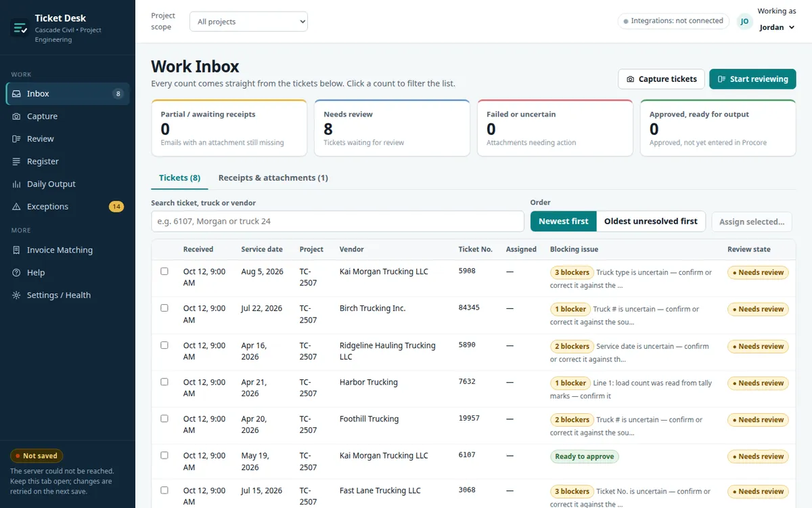The height and width of the screenshot is (508, 812).
Task: Click the JO user avatar
Action: 745,22
